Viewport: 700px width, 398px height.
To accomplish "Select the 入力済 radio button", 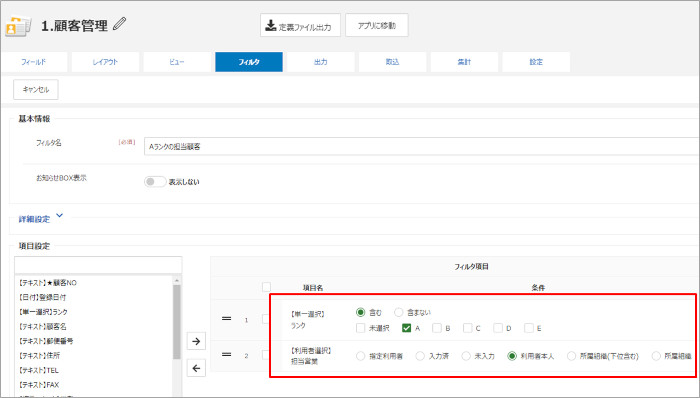I will 420,356.
